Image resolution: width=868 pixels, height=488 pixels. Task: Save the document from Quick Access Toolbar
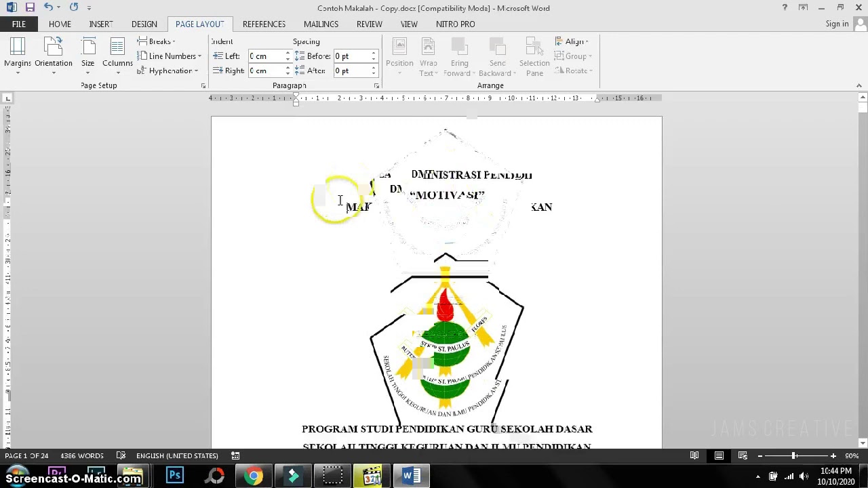30,7
